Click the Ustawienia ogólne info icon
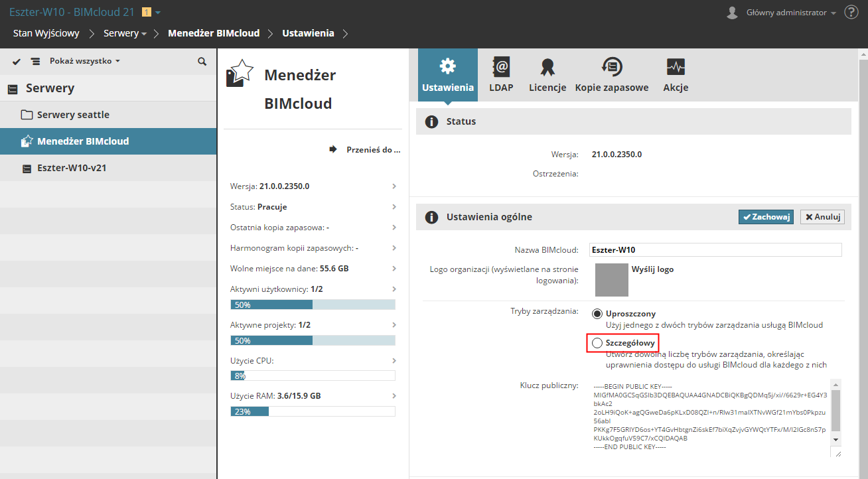The height and width of the screenshot is (479, 868). (431, 218)
